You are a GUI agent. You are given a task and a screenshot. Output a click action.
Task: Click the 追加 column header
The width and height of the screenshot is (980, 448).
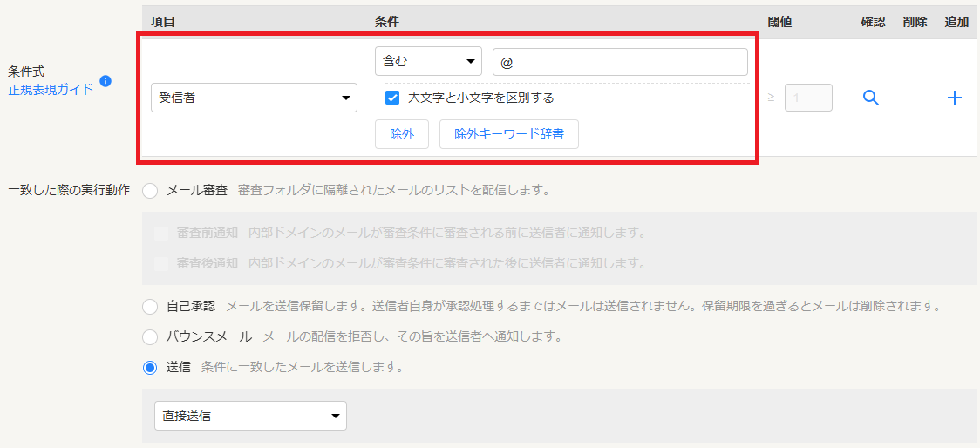click(x=956, y=22)
